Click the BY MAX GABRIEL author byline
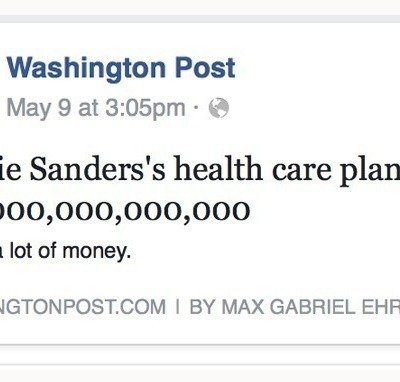 coord(295,307)
